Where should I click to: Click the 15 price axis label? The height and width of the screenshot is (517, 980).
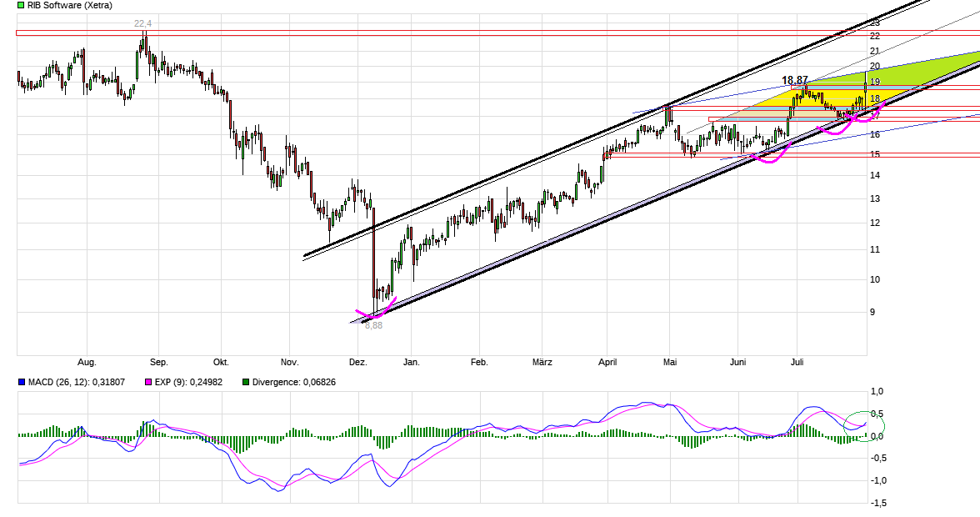click(x=875, y=153)
